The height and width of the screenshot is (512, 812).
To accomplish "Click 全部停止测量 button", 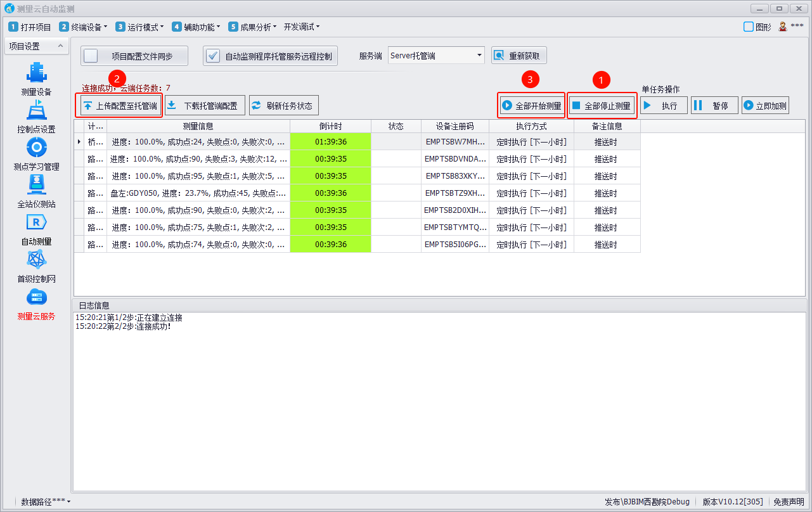I will click(601, 106).
